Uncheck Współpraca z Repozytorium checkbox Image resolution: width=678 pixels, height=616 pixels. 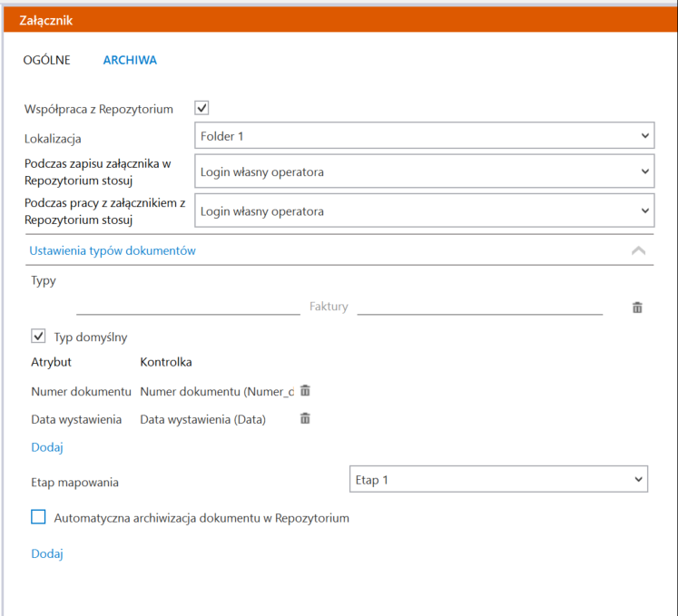point(201,108)
